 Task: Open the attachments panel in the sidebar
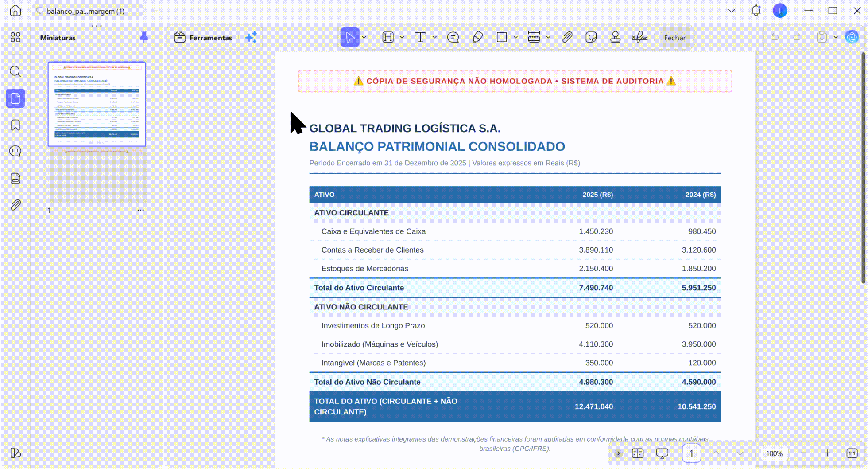point(15,205)
